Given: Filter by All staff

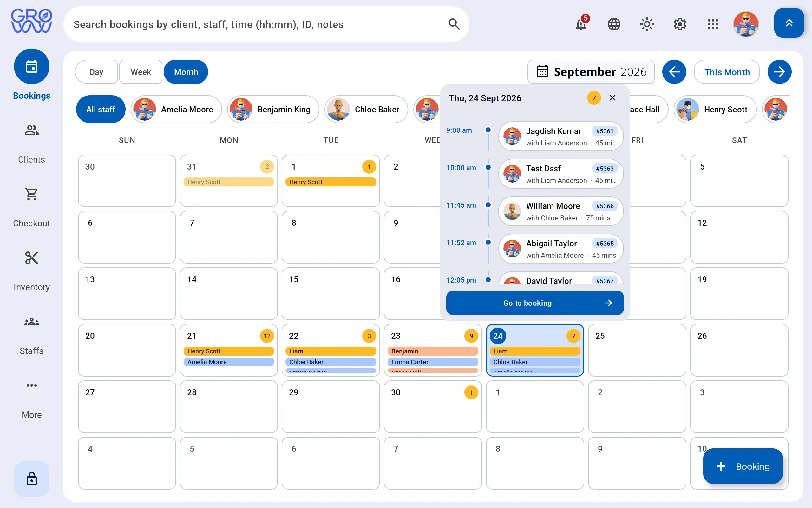Looking at the screenshot, I should [101, 109].
